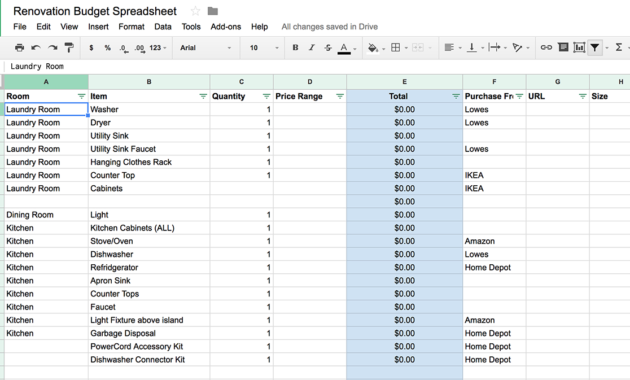The height and width of the screenshot is (380, 630).
Task: Select the Hanging Clothes Rack cell
Action: click(149, 162)
